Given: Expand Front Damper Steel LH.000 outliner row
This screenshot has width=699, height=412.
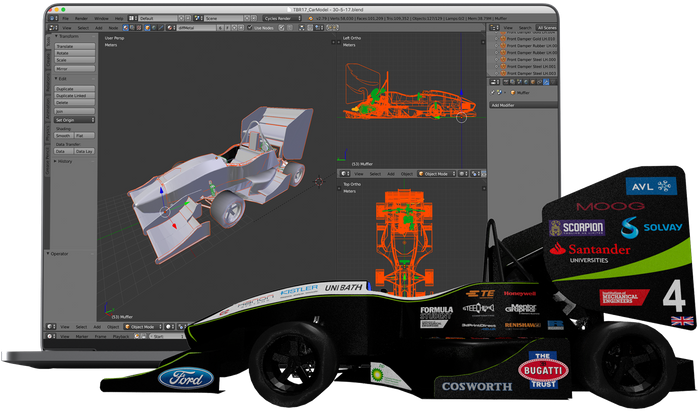Looking at the screenshot, I should pos(496,59).
